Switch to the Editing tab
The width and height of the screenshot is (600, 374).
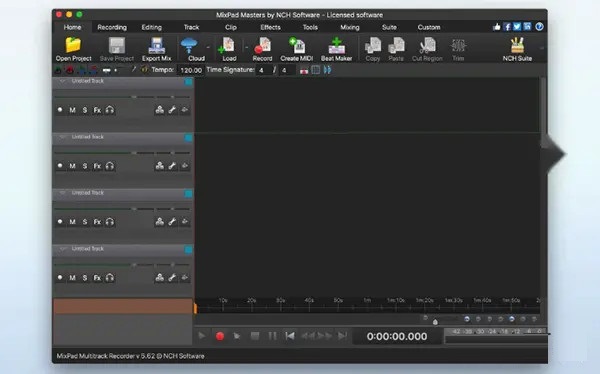pos(152,27)
